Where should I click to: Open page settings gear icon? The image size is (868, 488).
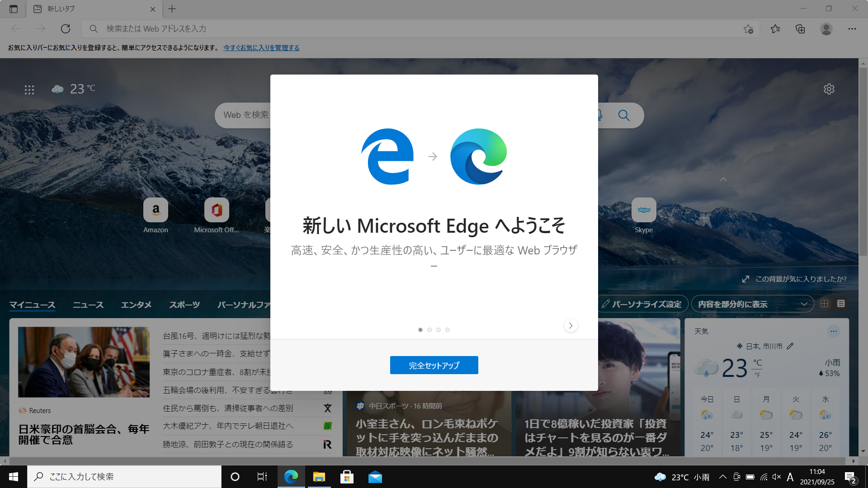click(829, 89)
